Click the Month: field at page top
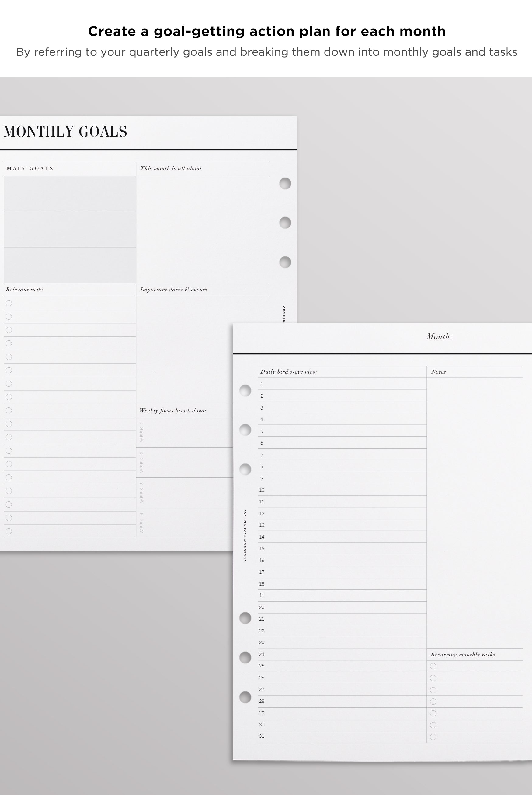Image resolution: width=532 pixels, height=795 pixels. [439, 336]
